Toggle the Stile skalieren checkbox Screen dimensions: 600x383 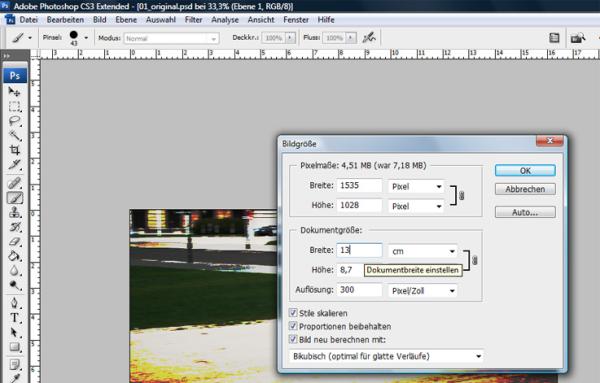(x=293, y=313)
